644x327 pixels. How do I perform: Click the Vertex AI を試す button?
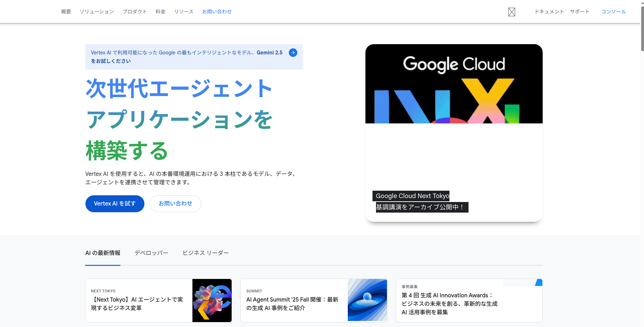[x=115, y=204]
